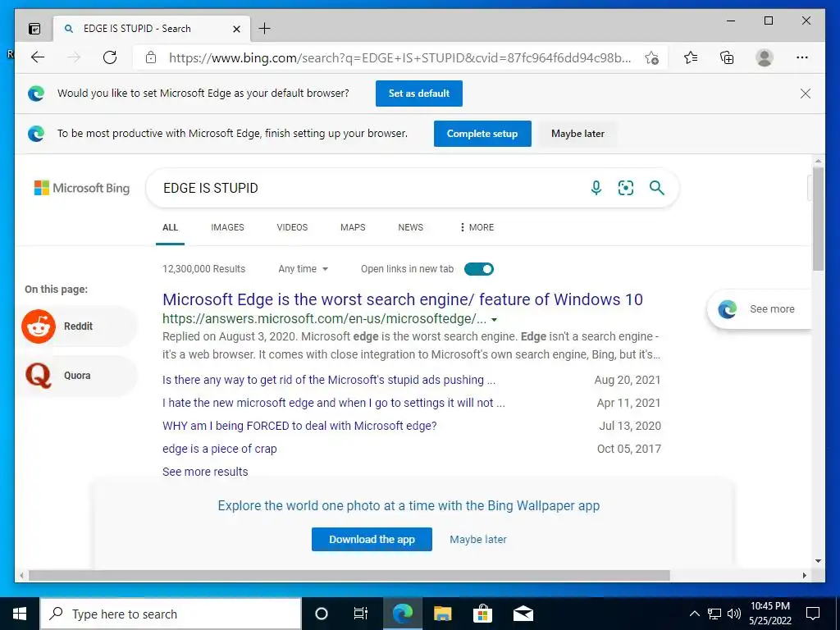Open the Favorites list icon
The height and width of the screenshot is (630, 840).
click(x=691, y=57)
